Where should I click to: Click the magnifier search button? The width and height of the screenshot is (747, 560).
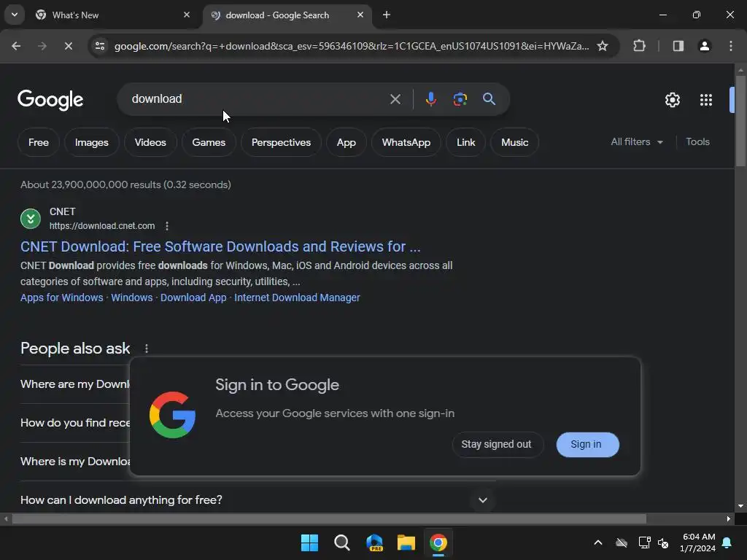(489, 99)
